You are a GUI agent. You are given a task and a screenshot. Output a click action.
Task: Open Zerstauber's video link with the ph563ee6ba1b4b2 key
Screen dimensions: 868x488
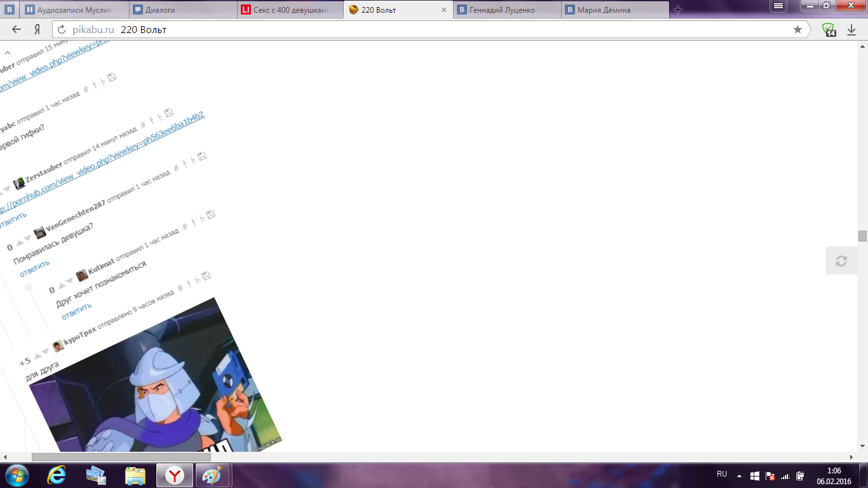click(102, 163)
